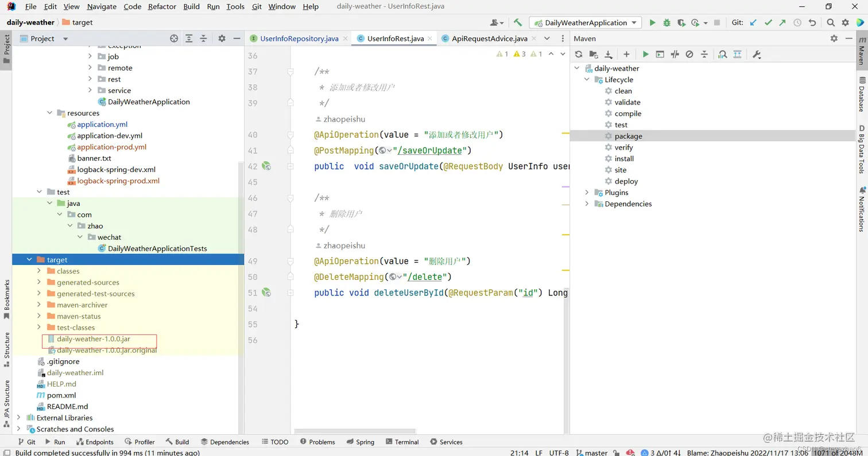Show the hidden editor tabs dropdown

(x=547, y=38)
